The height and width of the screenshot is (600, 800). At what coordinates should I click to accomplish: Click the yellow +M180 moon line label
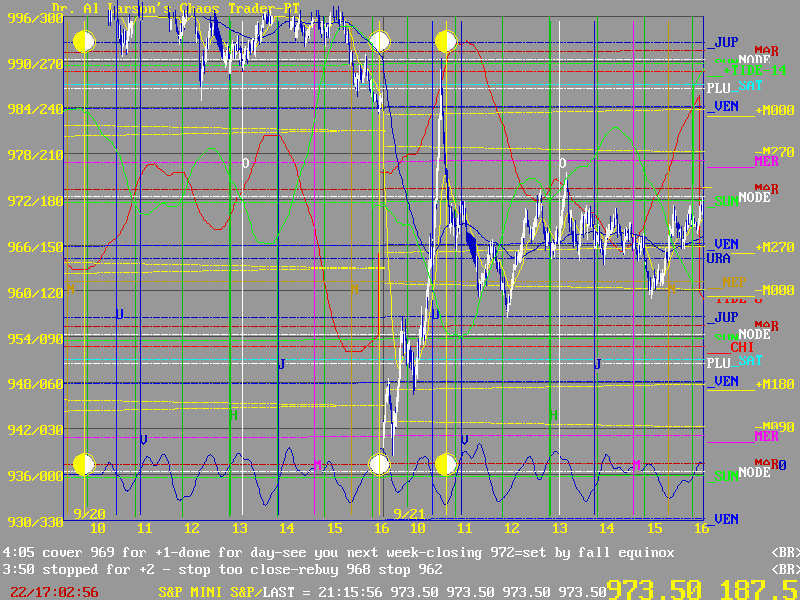tap(775, 383)
